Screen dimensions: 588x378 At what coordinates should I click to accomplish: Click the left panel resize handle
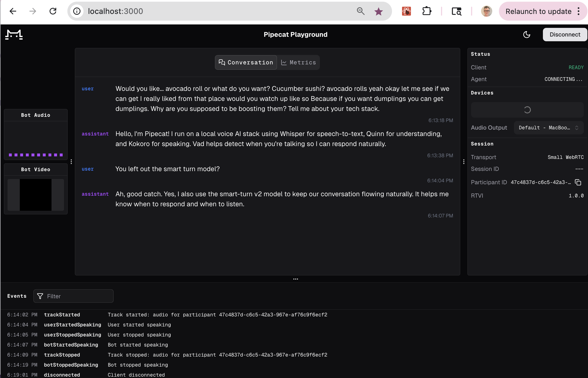click(71, 162)
